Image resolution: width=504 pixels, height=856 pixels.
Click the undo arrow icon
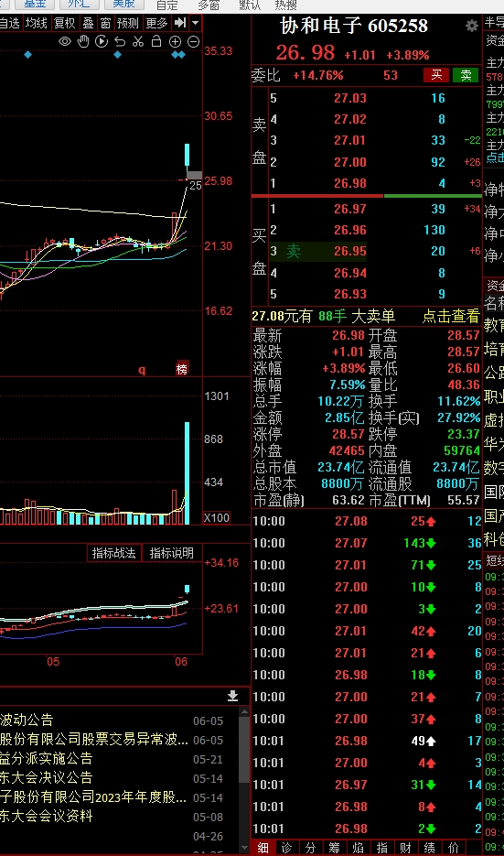click(x=120, y=41)
